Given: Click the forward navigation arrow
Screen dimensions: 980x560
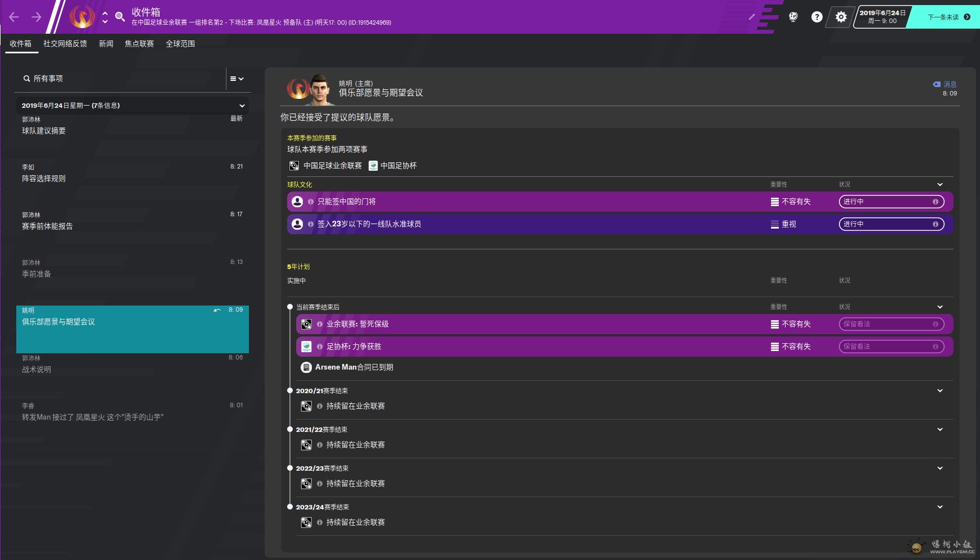Looking at the screenshot, I should point(37,17).
